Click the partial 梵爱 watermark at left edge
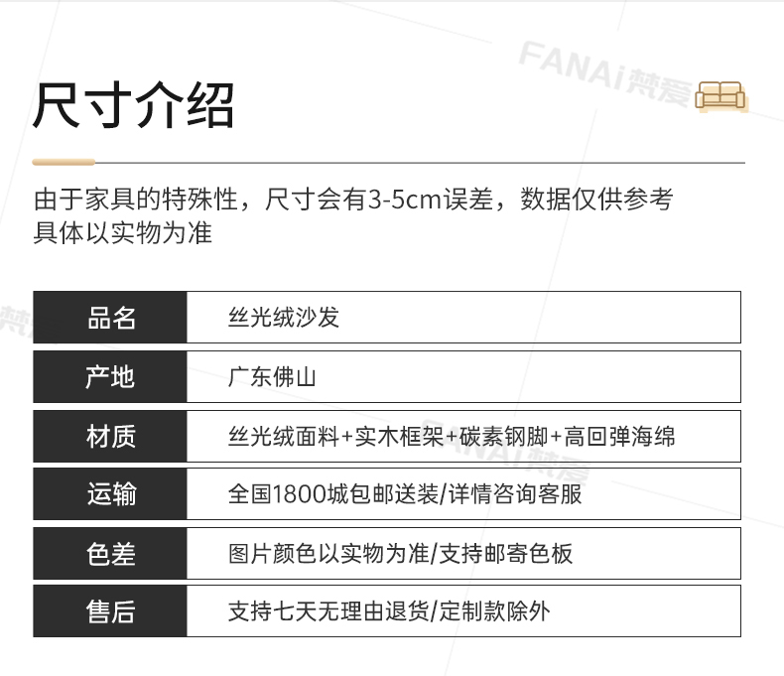This screenshot has height=676, width=784. pos(14,318)
